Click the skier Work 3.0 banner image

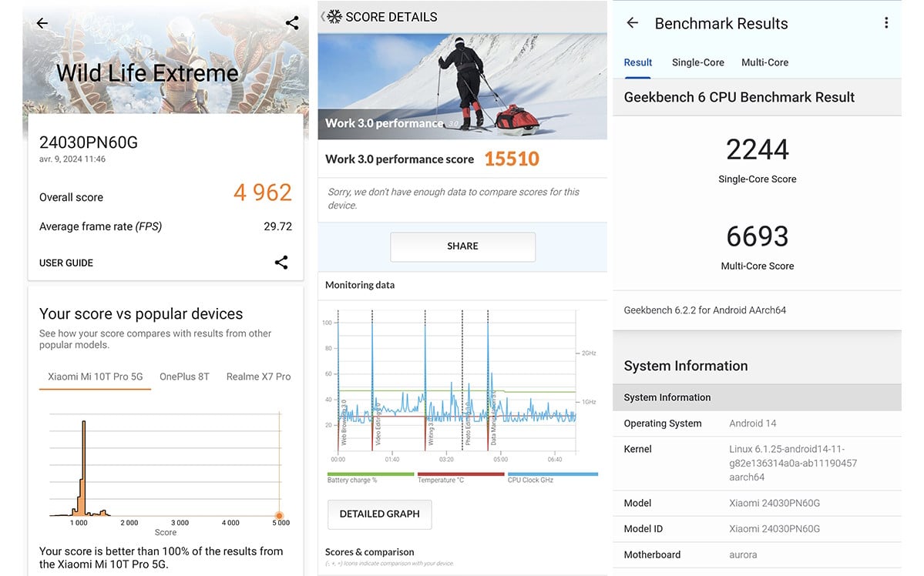click(x=462, y=86)
